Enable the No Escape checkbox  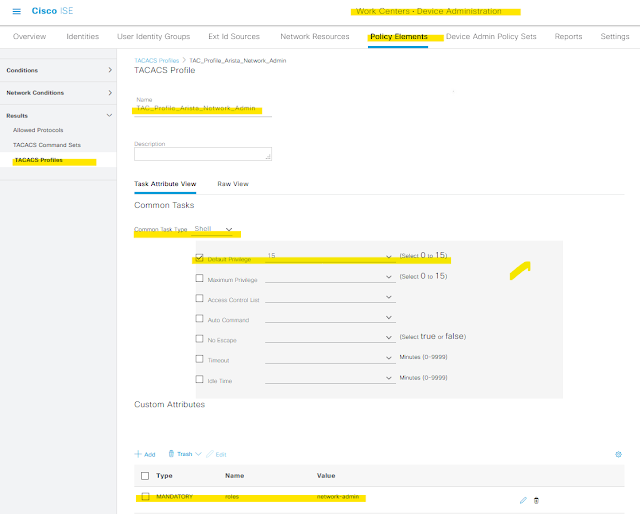(199, 338)
